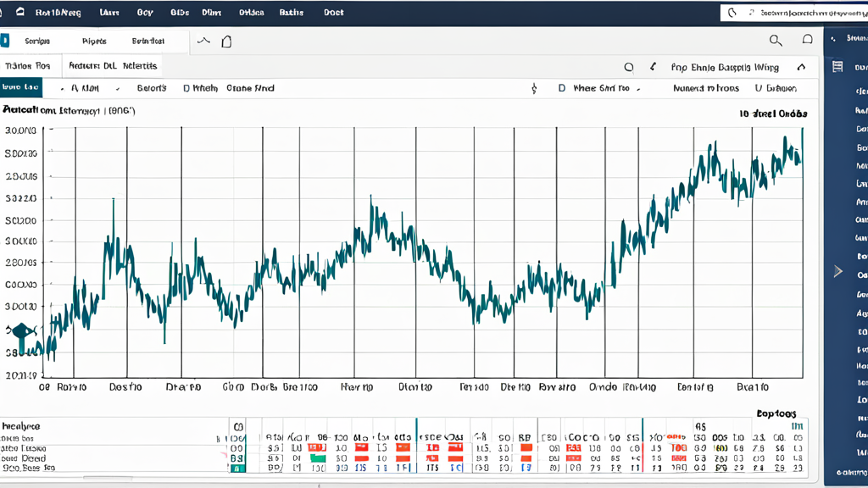
Task: Switch to the Piperts tab
Action: (x=94, y=41)
